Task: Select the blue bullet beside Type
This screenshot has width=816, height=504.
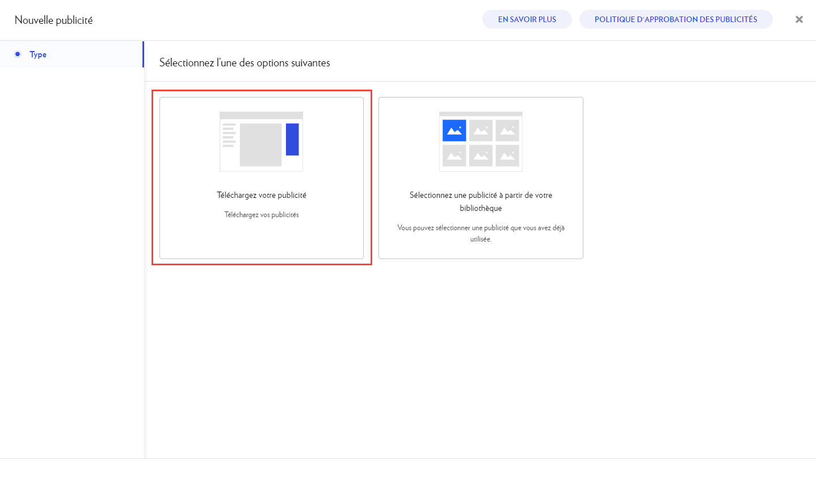Action: [x=18, y=54]
